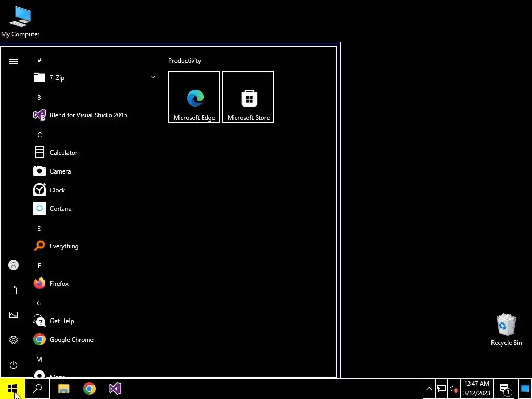The width and height of the screenshot is (532, 399).
Task: Expand the 7-Zip folder chevron
Action: point(153,77)
